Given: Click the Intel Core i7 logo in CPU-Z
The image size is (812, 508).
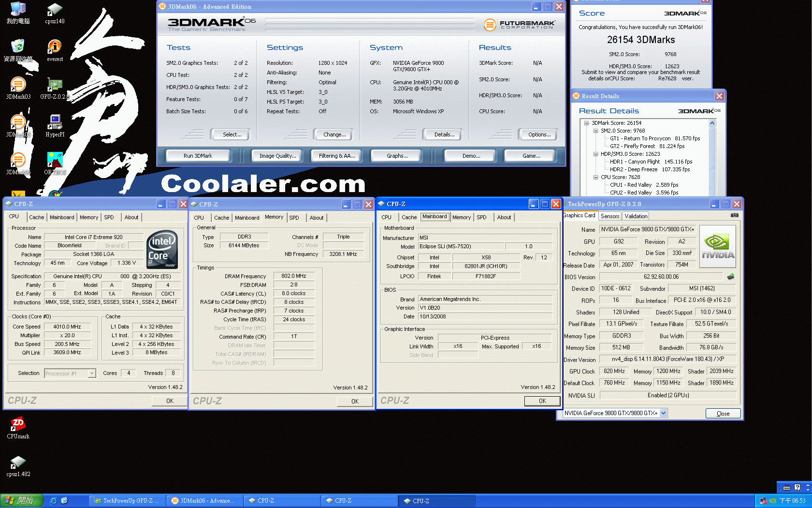Looking at the screenshot, I should click(x=162, y=249).
